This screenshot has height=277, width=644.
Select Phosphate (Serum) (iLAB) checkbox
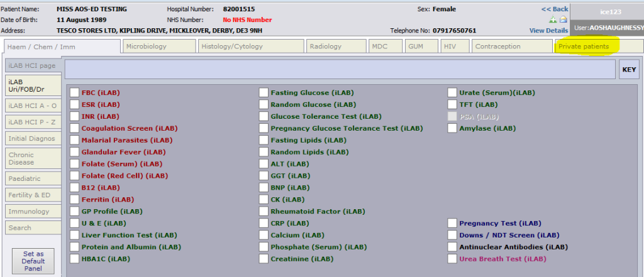264,247
